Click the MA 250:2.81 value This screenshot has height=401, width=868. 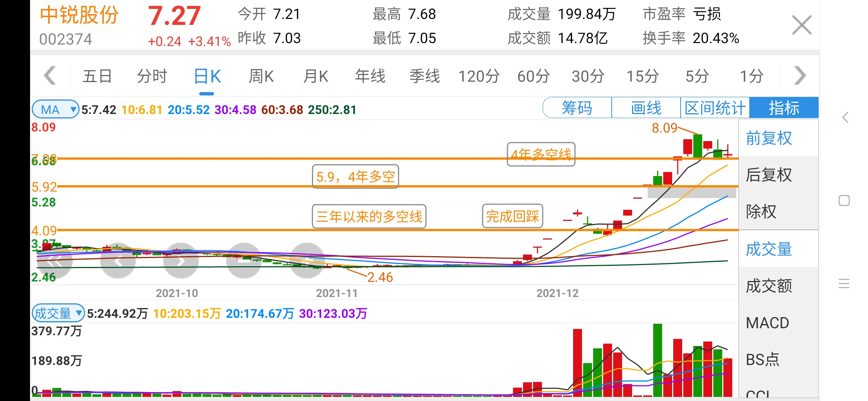click(x=332, y=110)
